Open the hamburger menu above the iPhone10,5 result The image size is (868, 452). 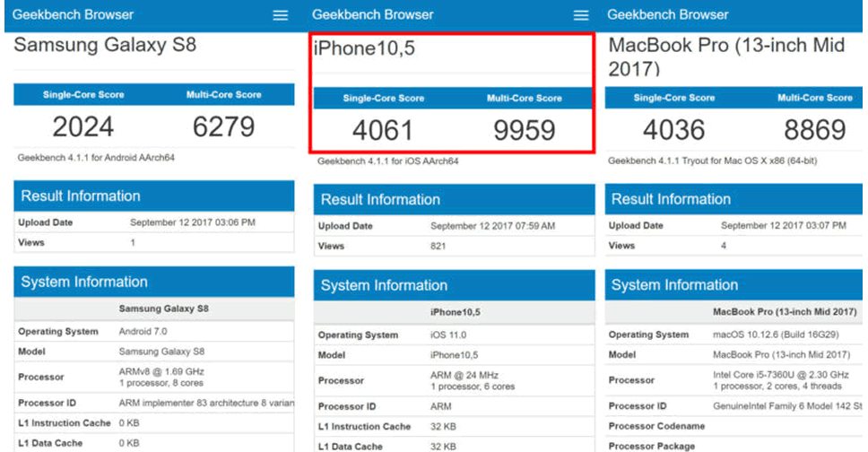581,15
